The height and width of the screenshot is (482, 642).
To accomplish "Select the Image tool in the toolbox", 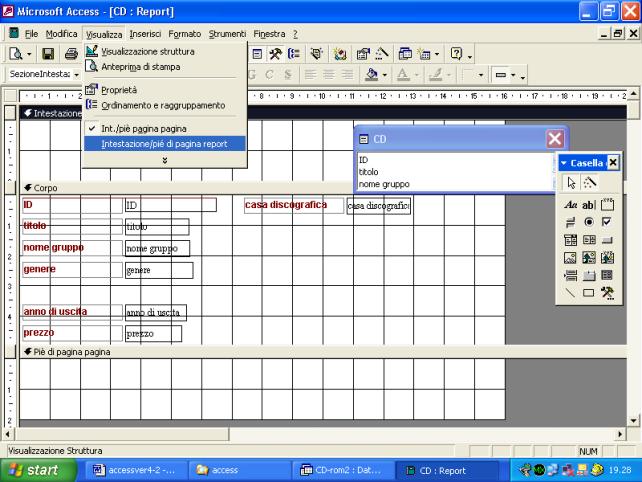I will point(570,258).
